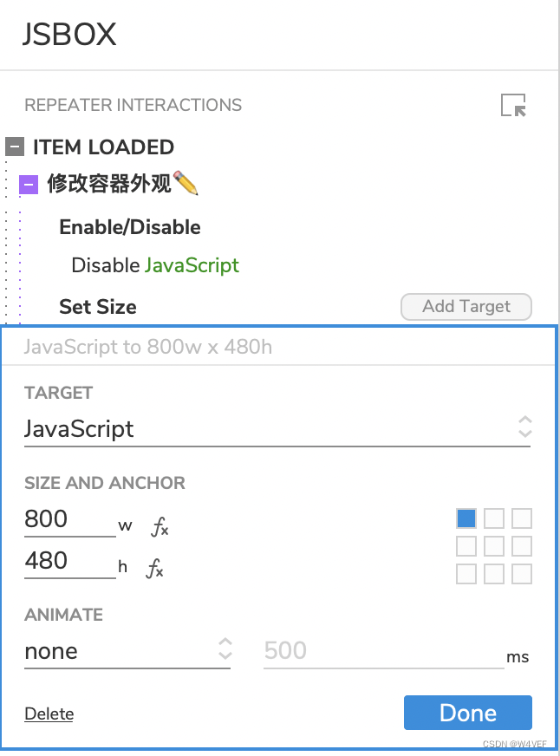Select the top-right anchor square

pos(522,518)
